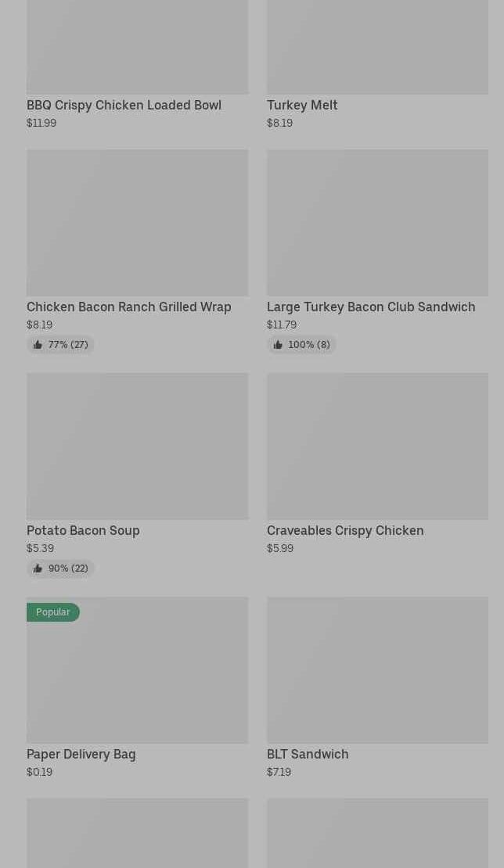Select the Turkey Melt item name
Image resolution: width=504 pixels, height=868 pixels.
tap(302, 105)
